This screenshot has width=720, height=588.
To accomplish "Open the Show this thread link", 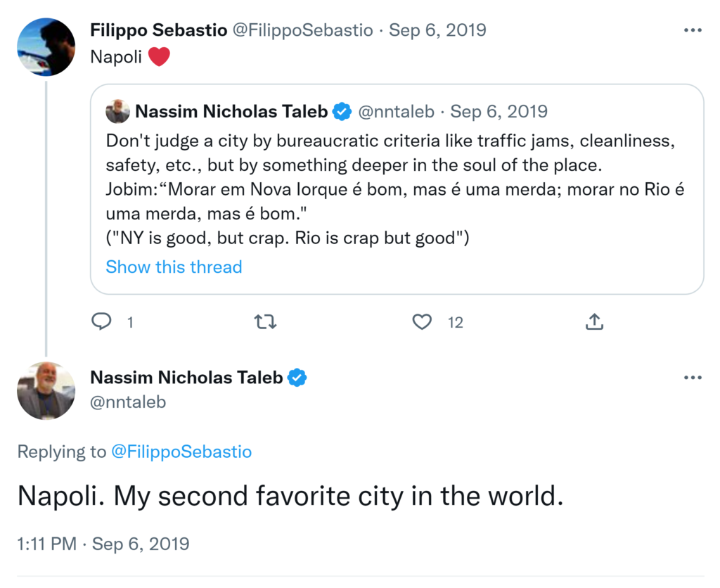I will tap(174, 267).
